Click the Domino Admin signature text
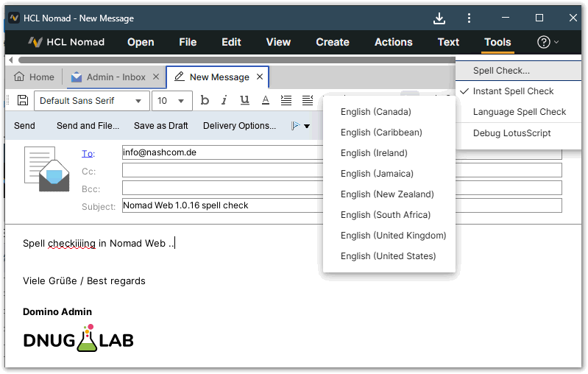Screen dimensions: 588x374 pos(57,311)
